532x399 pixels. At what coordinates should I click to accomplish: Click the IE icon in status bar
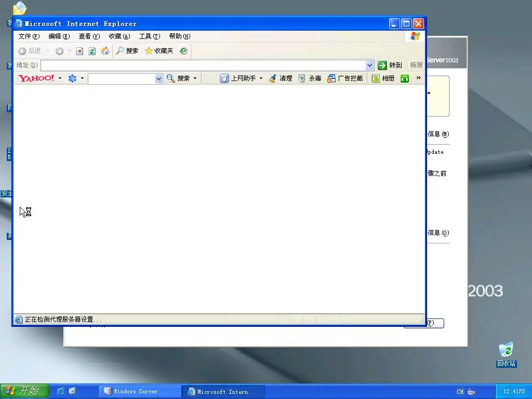pyautogui.click(x=19, y=320)
